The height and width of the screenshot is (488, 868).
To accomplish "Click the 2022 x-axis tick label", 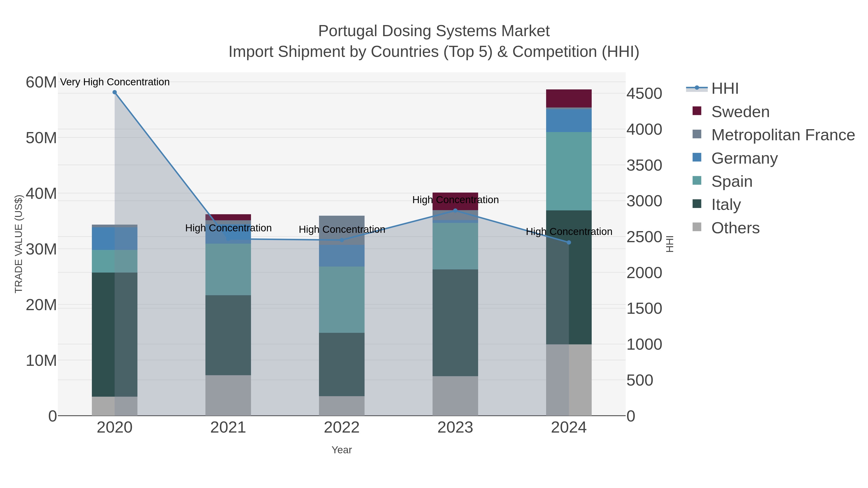I will pos(342,428).
